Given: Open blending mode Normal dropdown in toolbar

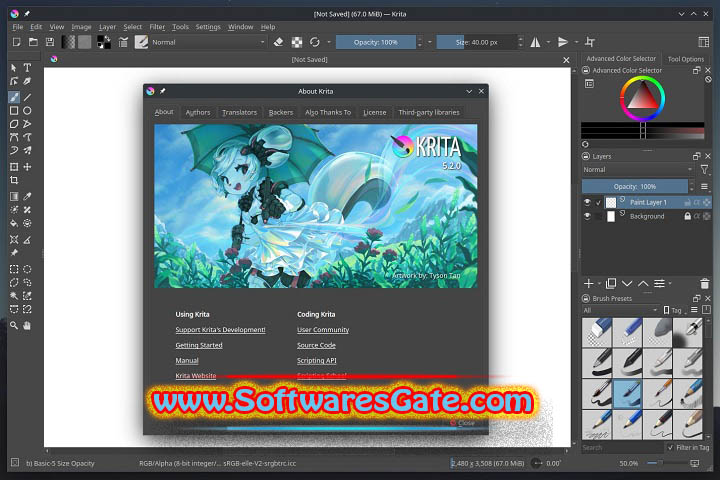Looking at the screenshot, I should pos(208,42).
